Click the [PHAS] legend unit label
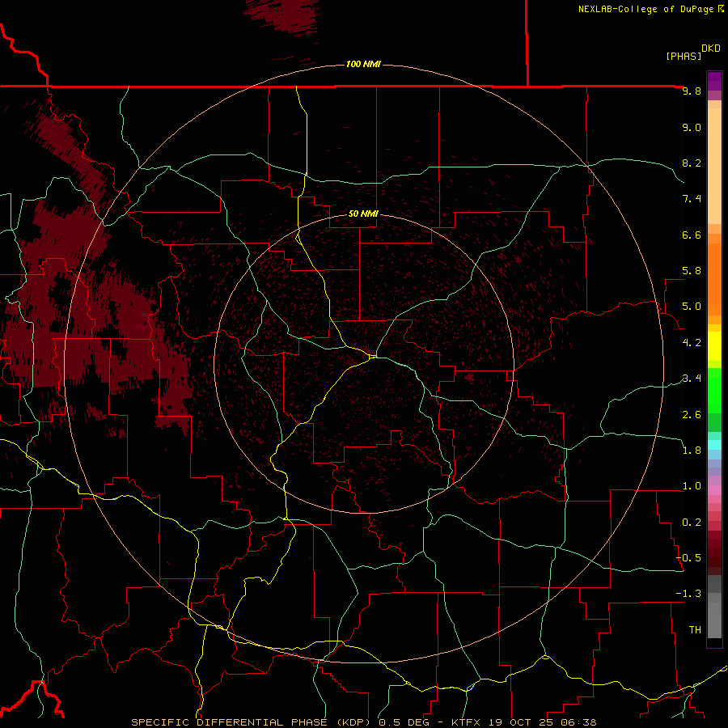The width and height of the screenshot is (728, 728). (684, 56)
